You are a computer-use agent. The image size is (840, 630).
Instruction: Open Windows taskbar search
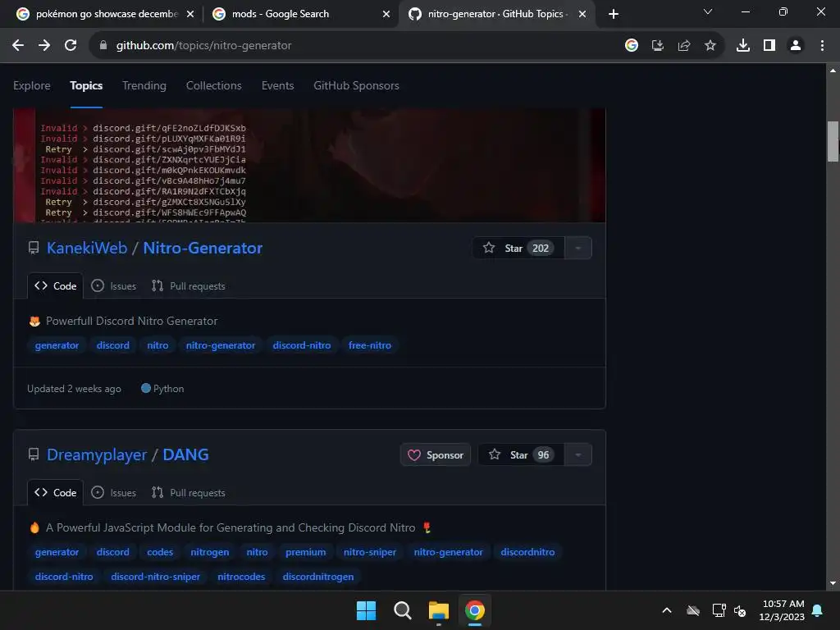click(x=402, y=610)
